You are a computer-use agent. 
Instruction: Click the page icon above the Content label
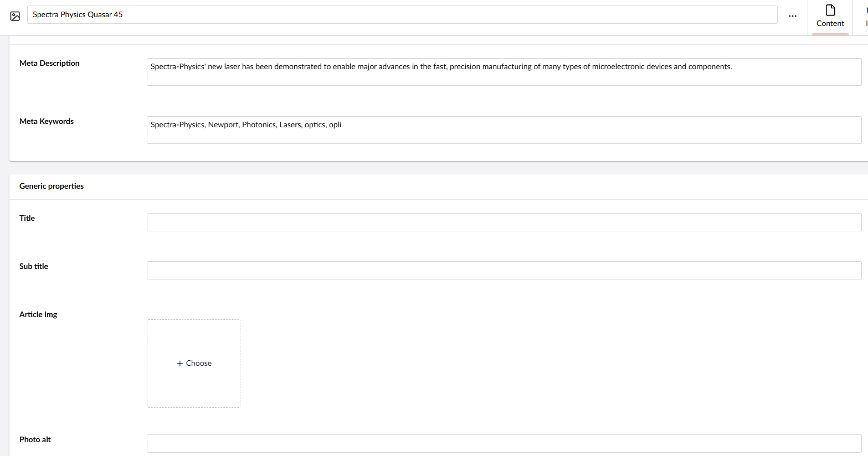tap(830, 10)
